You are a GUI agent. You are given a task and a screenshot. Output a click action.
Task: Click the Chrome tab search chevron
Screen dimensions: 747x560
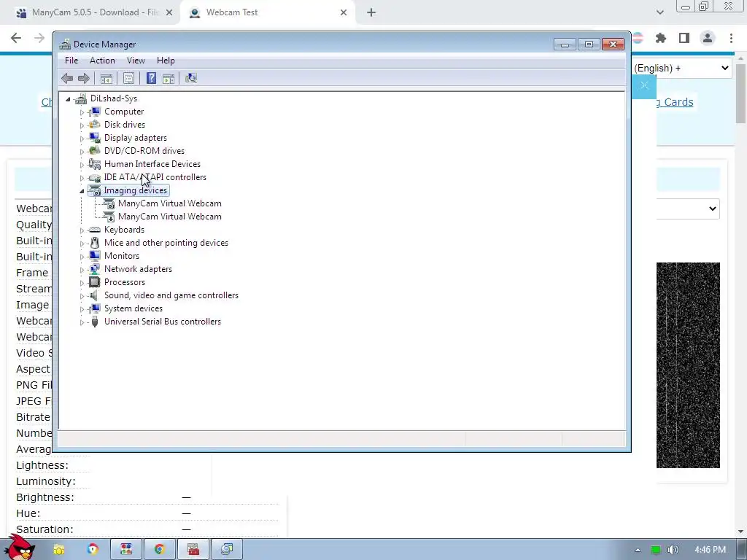659,12
